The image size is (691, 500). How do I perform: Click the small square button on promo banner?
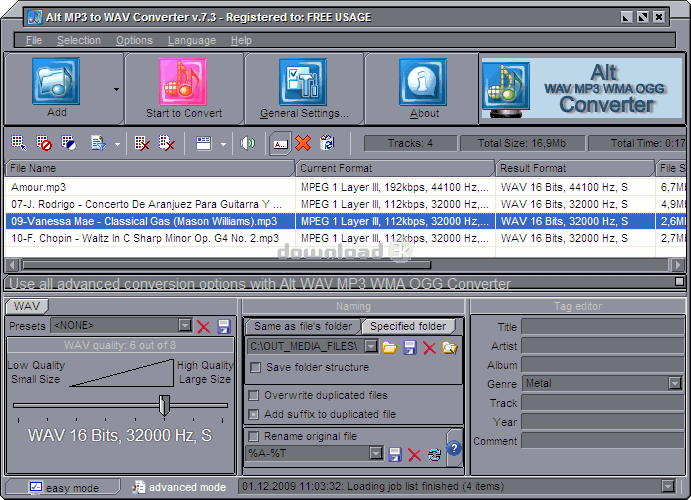679,281
